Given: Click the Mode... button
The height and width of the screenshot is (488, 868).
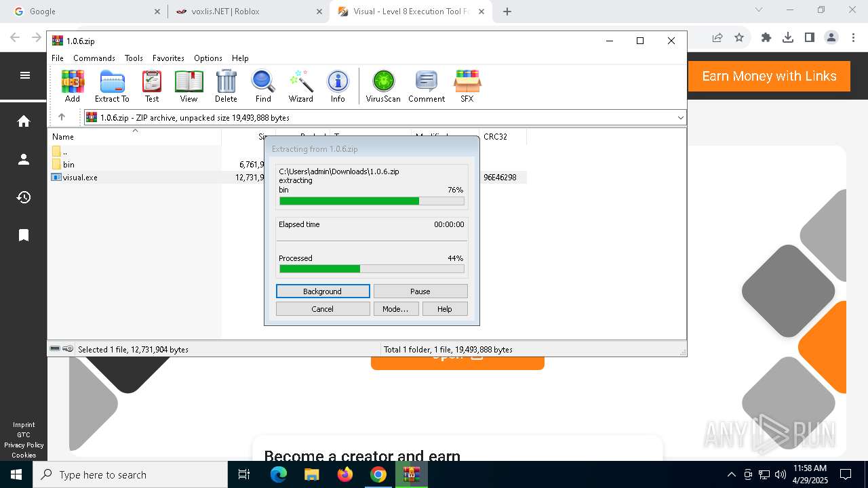Looking at the screenshot, I should [x=395, y=309].
